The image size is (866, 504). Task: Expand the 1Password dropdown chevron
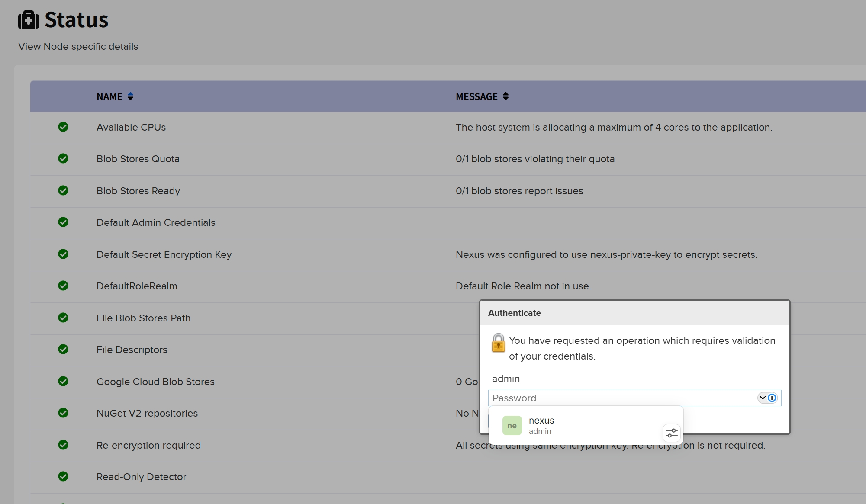click(x=763, y=398)
